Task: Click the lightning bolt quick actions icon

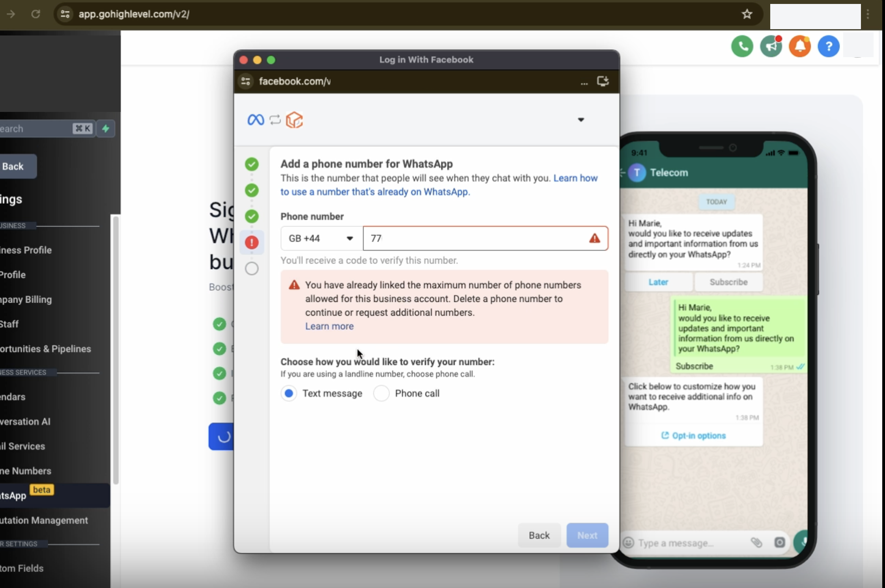Action: [x=106, y=128]
